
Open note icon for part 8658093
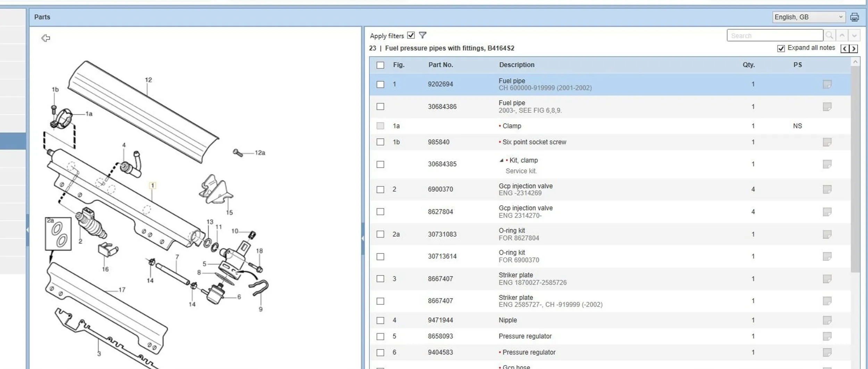(x=827, y=336)
